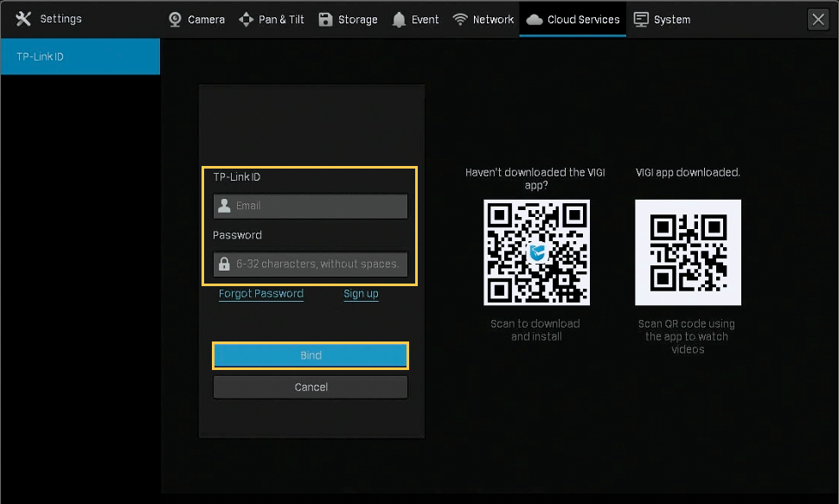Viewport: 839px width, 504px height.
Task: Click the 'VIGI app downloaded.' text
Action: click(x=688, y=172)
